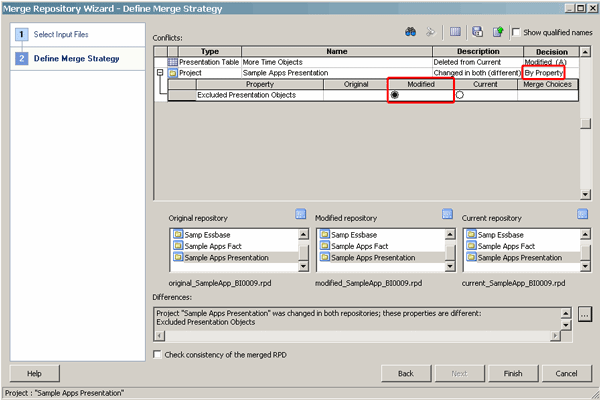Screen dimensions: 600x400
Task: Click the Description column header
Action: pos(478,51)
